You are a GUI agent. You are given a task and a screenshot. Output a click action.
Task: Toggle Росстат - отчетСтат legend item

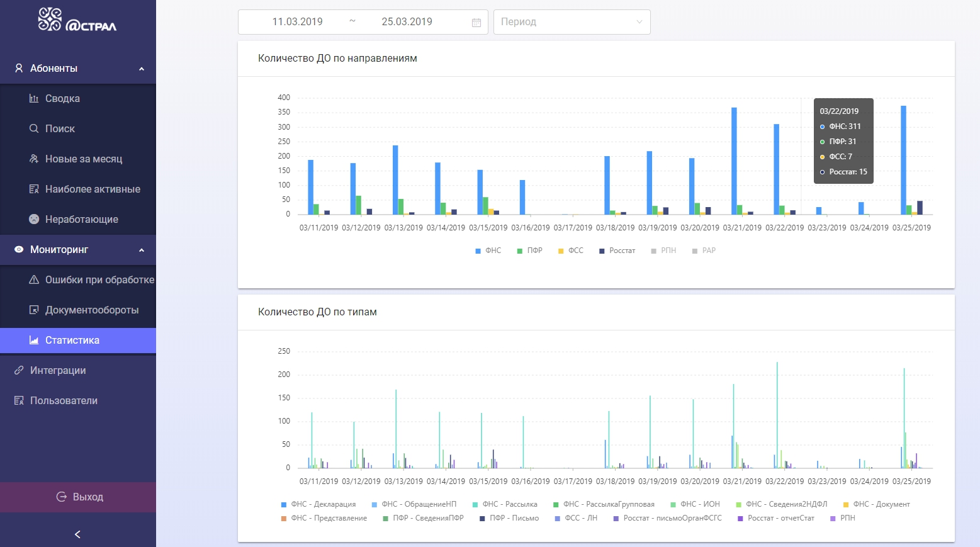pos(776,518)
